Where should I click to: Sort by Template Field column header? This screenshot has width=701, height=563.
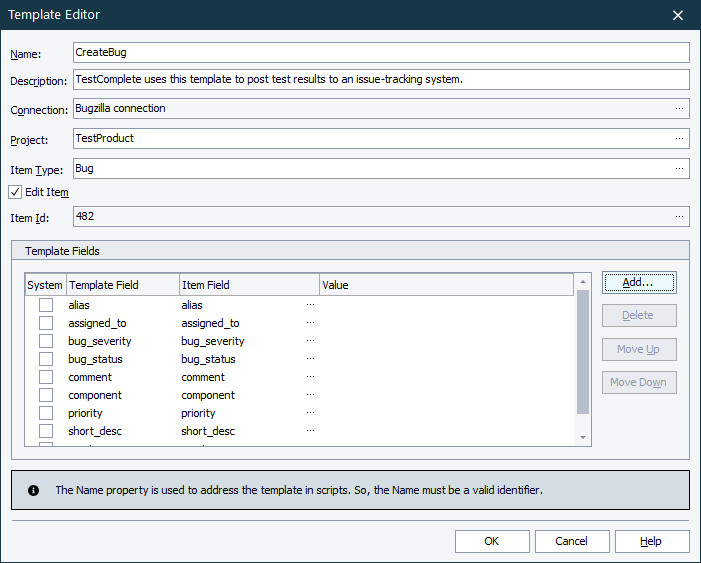[x=122, y=285]
